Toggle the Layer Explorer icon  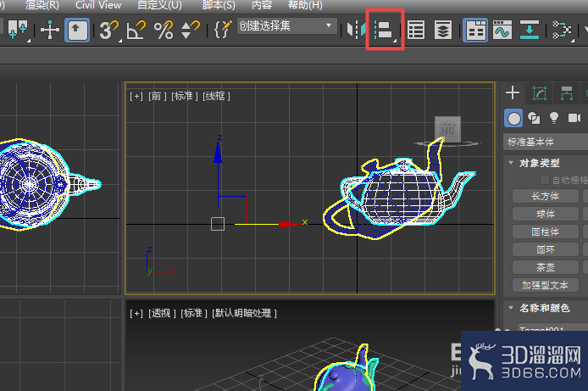click(x=443, y=30)
